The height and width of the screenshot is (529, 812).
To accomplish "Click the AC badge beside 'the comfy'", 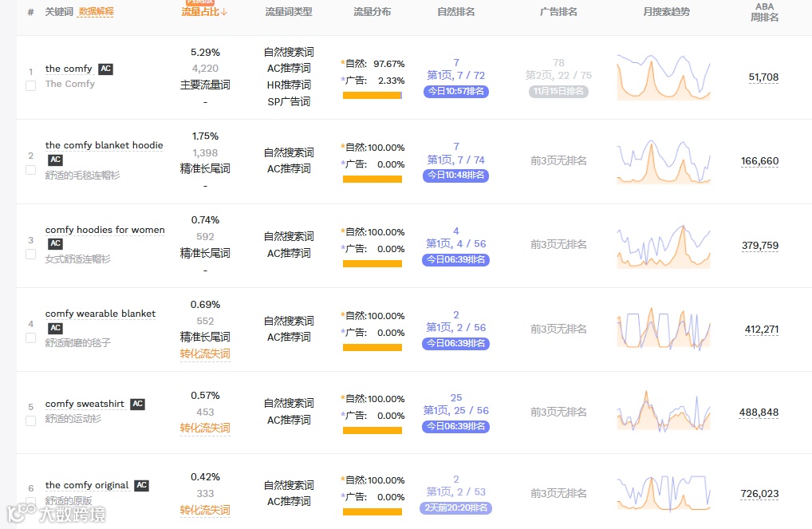I will tap(105, 69).
